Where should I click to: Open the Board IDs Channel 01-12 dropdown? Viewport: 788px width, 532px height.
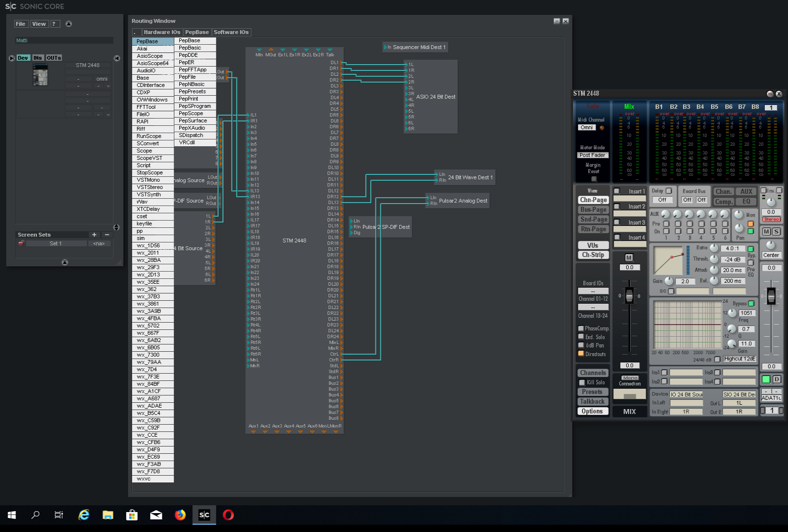tap(593, 292)
